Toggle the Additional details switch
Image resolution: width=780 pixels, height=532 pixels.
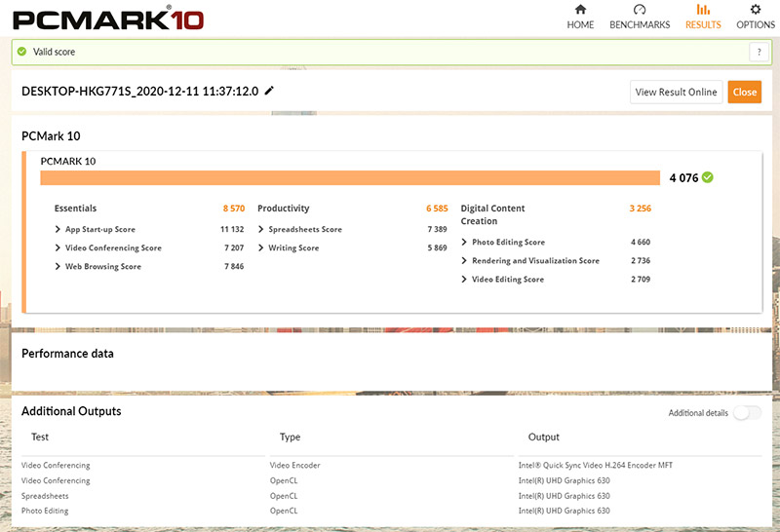tap(747, 413)
